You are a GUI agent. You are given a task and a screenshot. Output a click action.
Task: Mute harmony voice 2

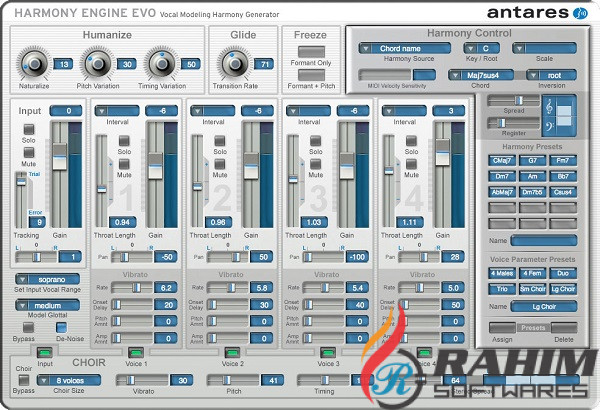click(x=220, y=164)
